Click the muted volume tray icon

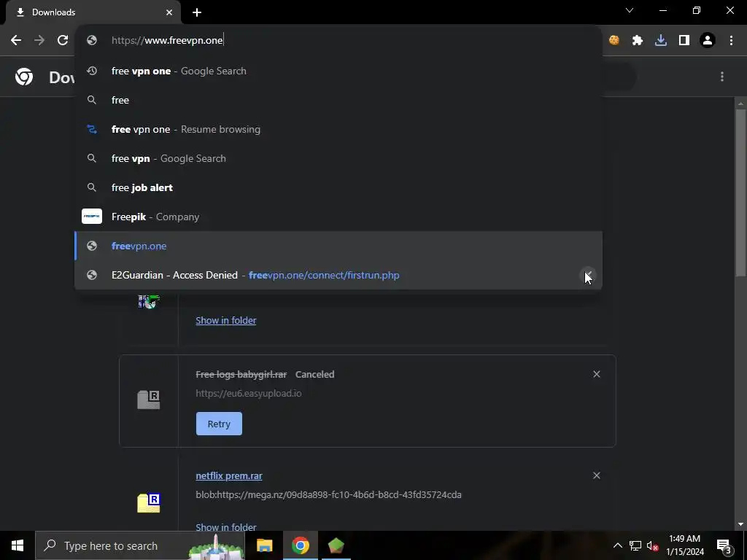tap(653, 545)
